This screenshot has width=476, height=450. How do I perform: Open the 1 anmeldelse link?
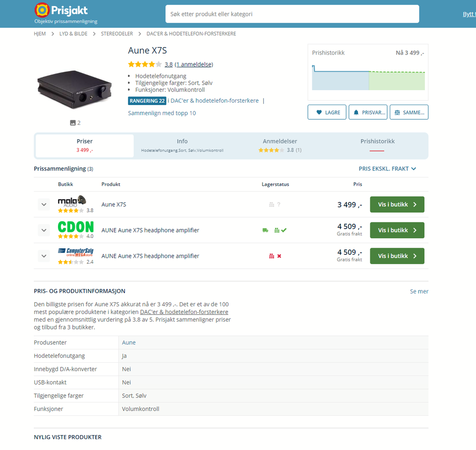pyautogui.click(x=194, y=64)
